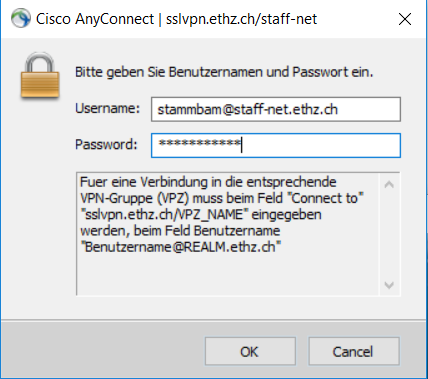Click the 'Benutzername@REALM.ethz.ch' text in the message
The width and height of the screenshot is (428, 379).
click(181, 247)
